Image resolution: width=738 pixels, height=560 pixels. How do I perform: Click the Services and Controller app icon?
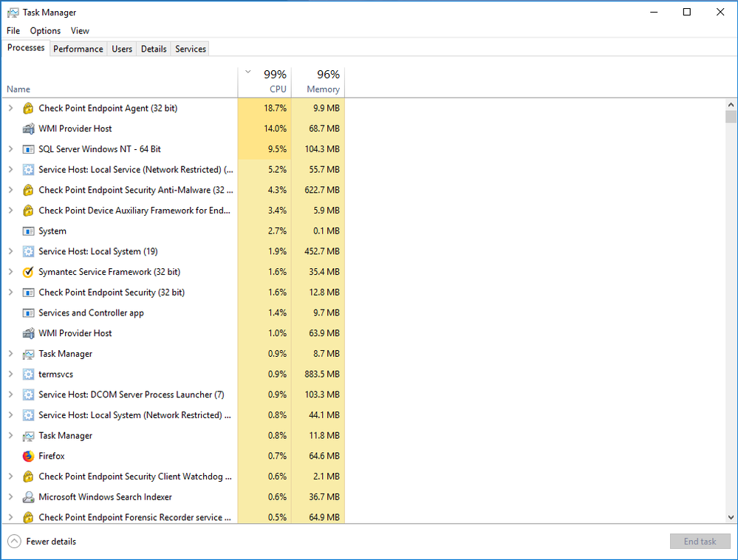pyautogui.click(x=28, y=313)
